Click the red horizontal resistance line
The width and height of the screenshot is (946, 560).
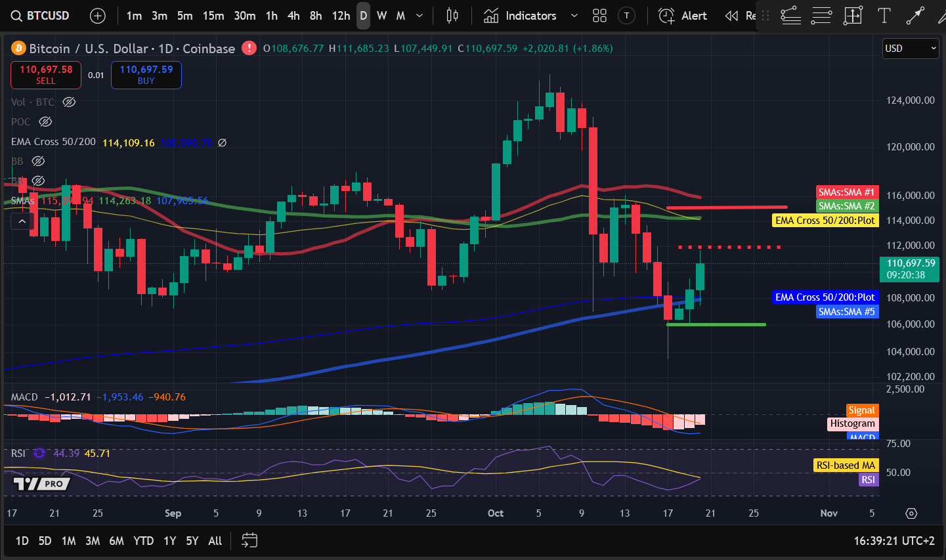coord(726,207)
